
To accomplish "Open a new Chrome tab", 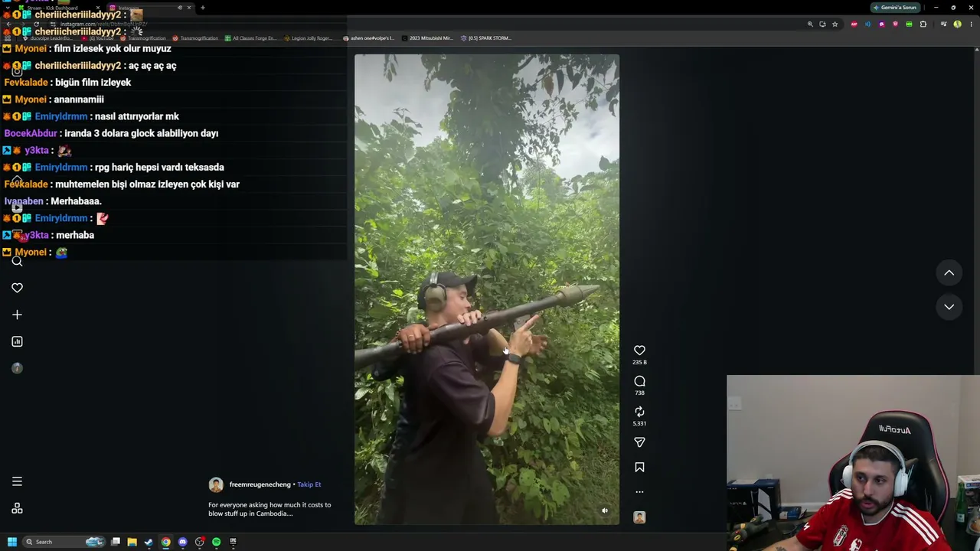I will click(x=202, y=8).
